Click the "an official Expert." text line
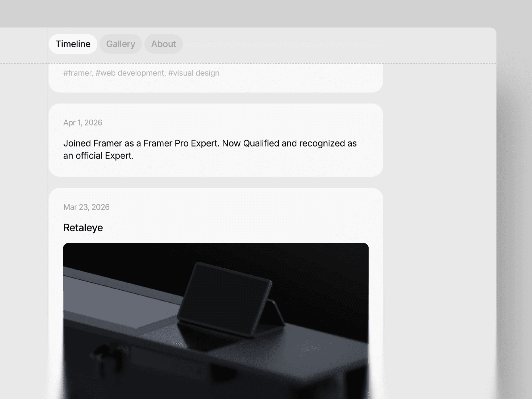The height and width of the screenshot is (399, 532). (98, 156)
